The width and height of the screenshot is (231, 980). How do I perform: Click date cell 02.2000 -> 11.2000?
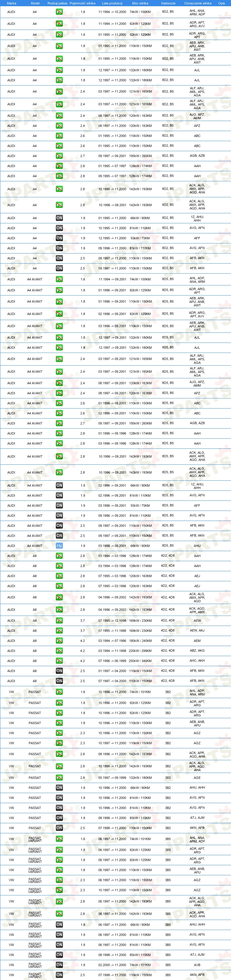(112, 965)
